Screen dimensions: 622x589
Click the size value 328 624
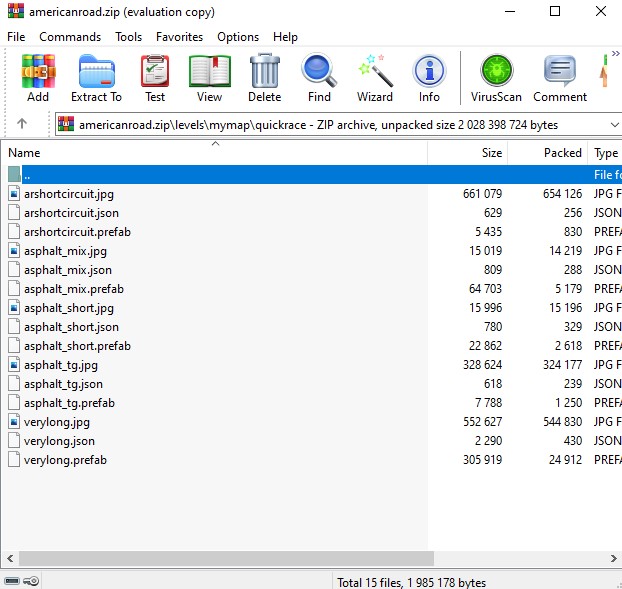pyautogui.click(x=482, y=365)
